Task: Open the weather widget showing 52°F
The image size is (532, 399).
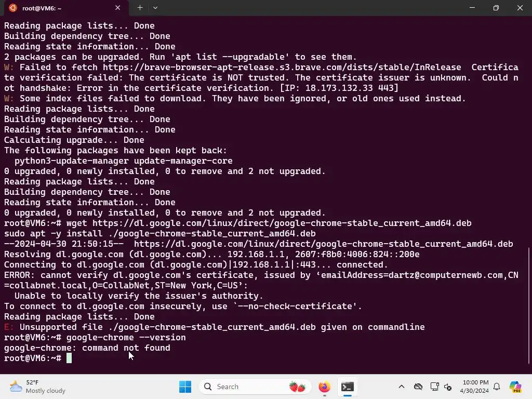Action: point(37,387)
